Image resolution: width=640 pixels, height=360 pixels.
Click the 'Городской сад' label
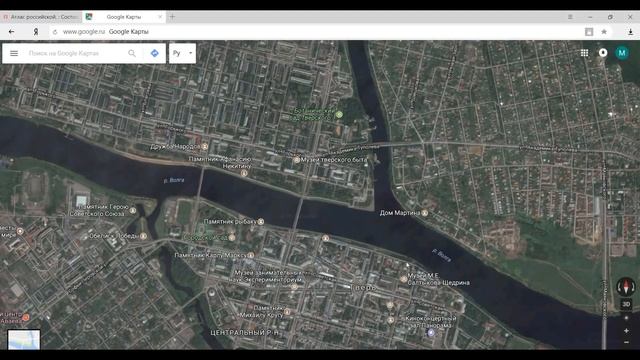(x=206, y=237)
